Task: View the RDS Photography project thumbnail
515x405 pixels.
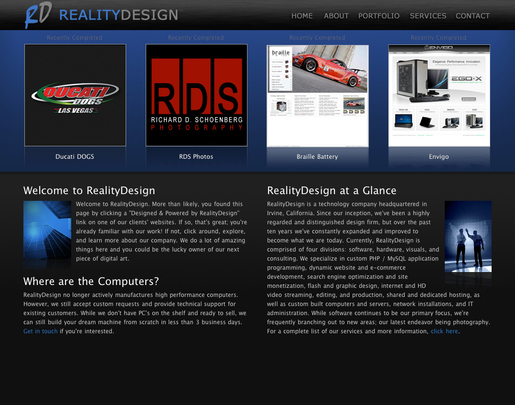Action: pyautogui.click(x=196, y=95)
